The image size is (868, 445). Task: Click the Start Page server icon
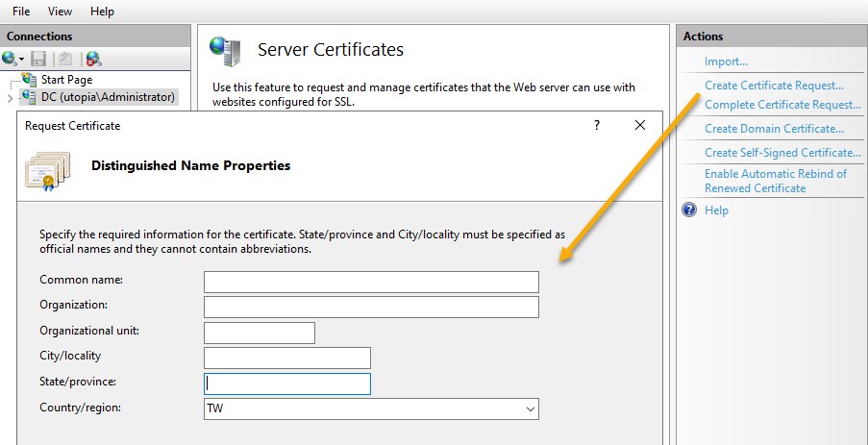click(29, 80)
